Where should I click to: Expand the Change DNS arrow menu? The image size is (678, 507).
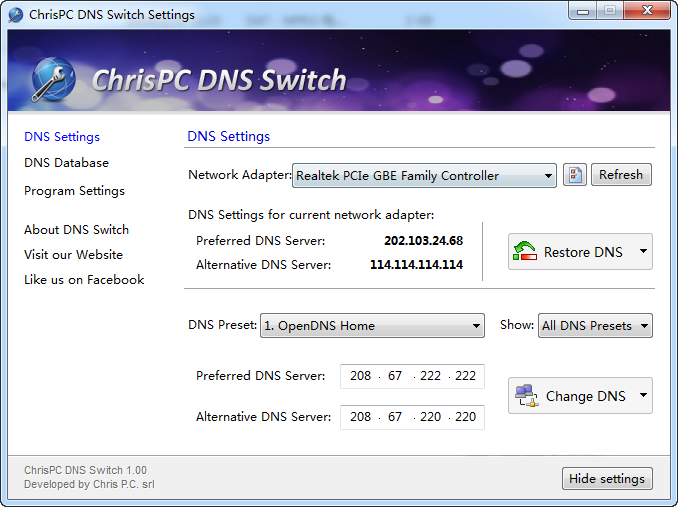[x=642, y=396]
